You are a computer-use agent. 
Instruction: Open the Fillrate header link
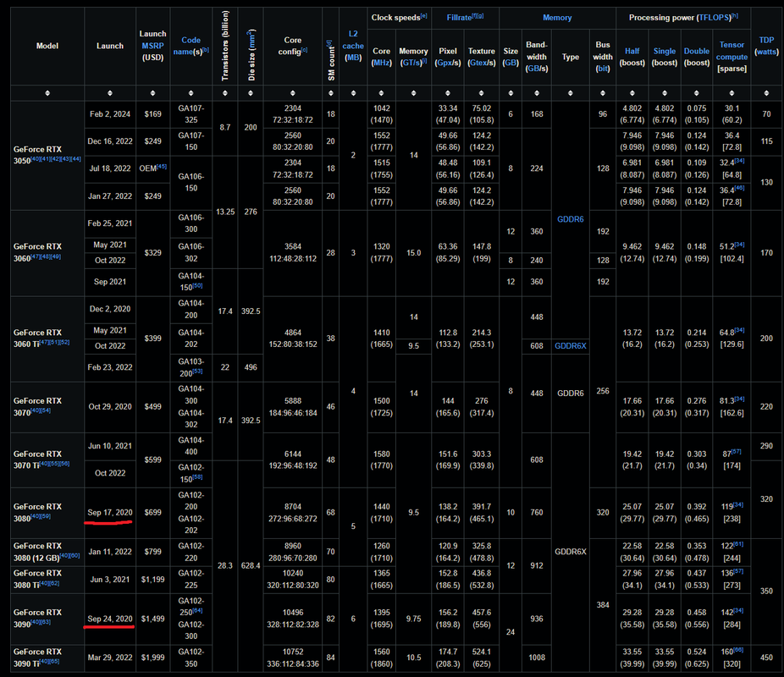459,18
